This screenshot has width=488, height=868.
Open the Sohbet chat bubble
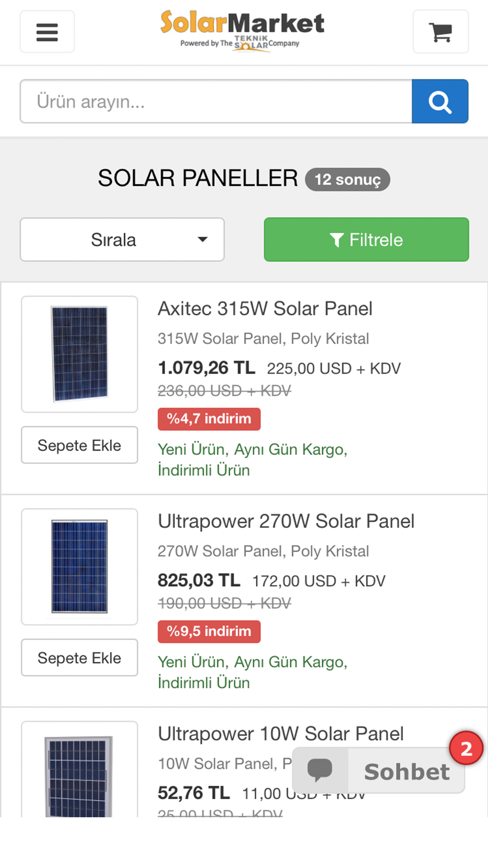tap(379, 771)
